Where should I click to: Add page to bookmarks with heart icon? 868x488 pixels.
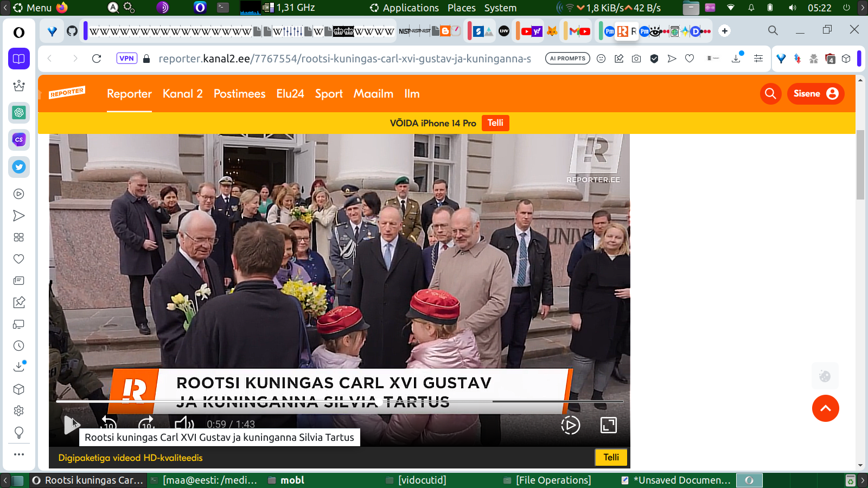click(690, 59)
